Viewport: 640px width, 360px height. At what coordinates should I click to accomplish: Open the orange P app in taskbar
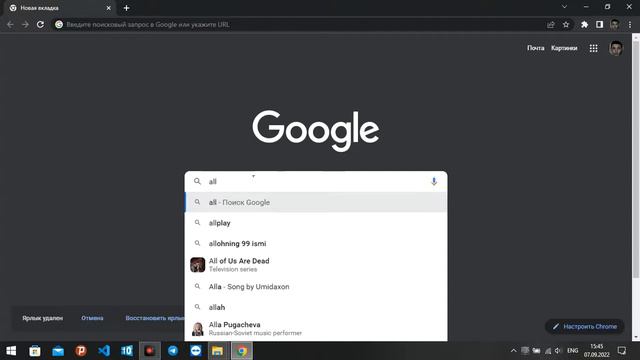tap(81, 351)
